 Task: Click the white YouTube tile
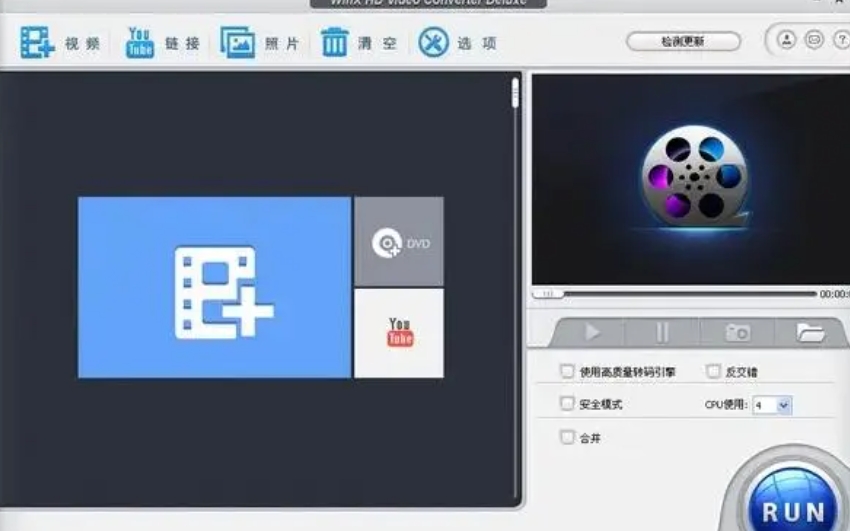[x=399, y=333]
